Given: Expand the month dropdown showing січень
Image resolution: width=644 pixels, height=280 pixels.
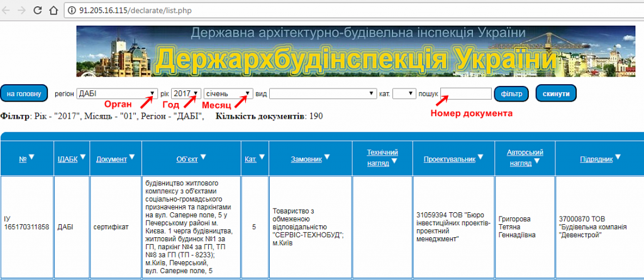Looking at the screenshot, I should 228,94.
